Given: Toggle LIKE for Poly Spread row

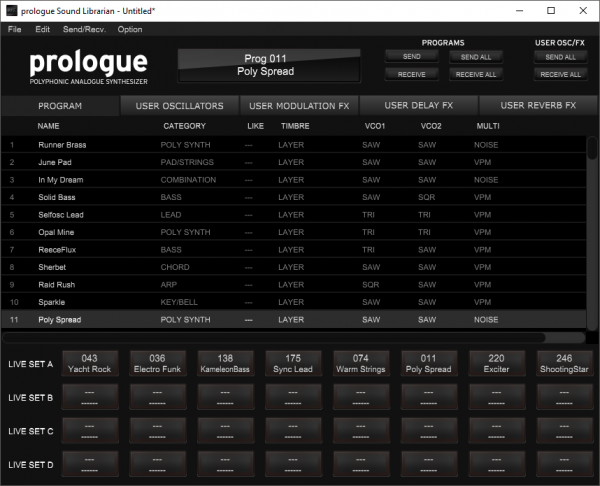Looking at the screenshot, I should (249, 320).
